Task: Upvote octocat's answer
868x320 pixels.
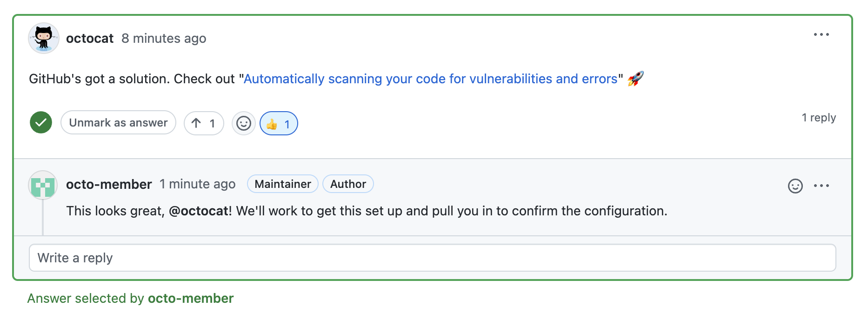Action: pos(204,123)
